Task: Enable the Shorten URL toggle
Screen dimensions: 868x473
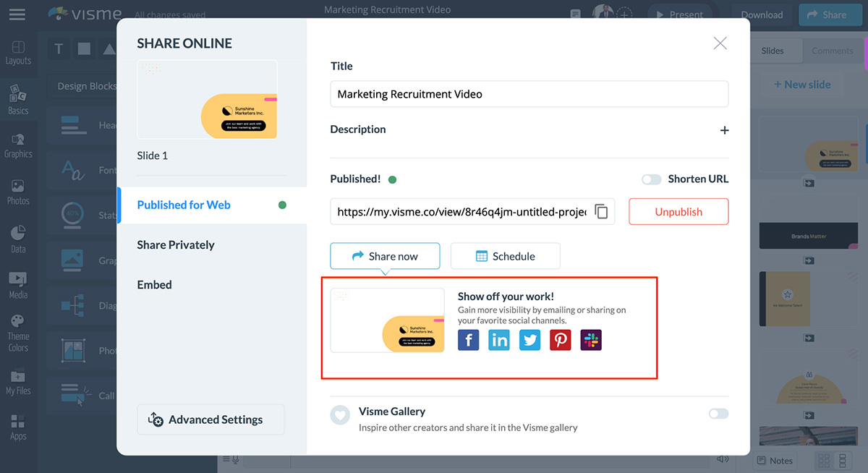Action: point(651,179)
